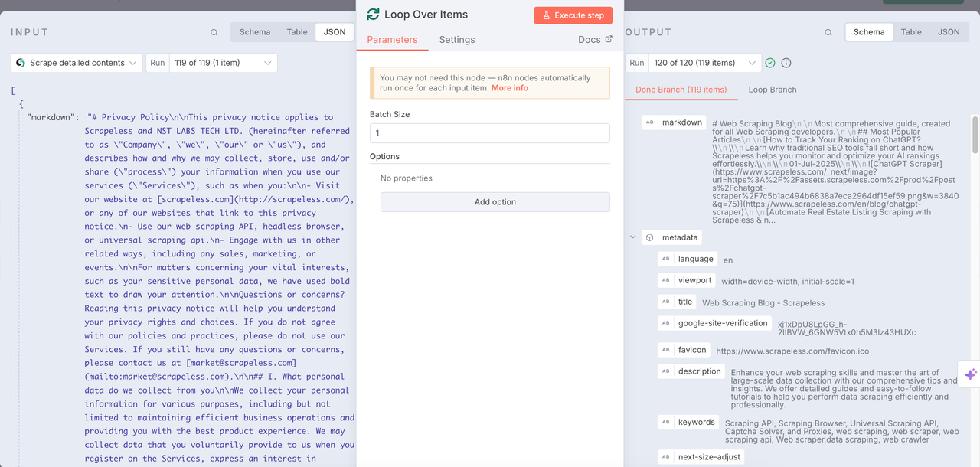
Task: Click the title field pill
Action: (677, 302)
